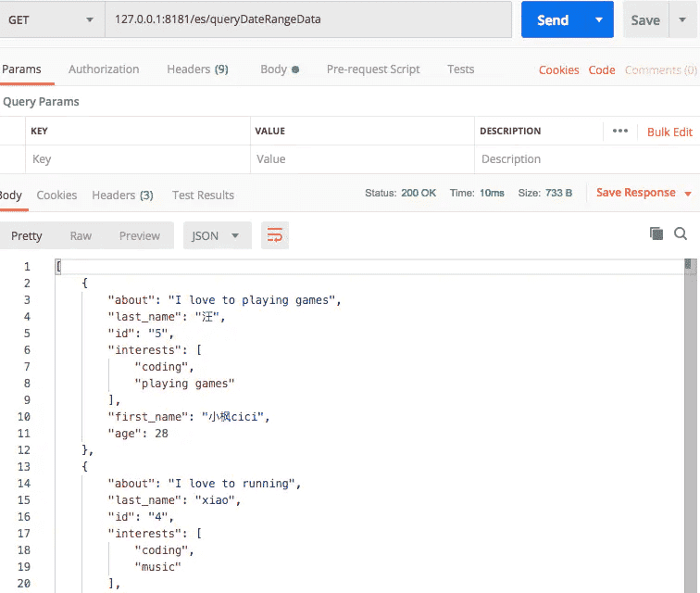Open Pre-request Script tab
Screen dimensions: 700x593
pos(373,69)
